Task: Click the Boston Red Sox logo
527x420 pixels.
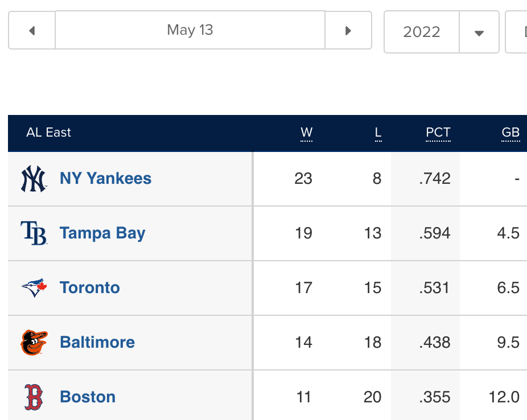Action: coord(34,397)
